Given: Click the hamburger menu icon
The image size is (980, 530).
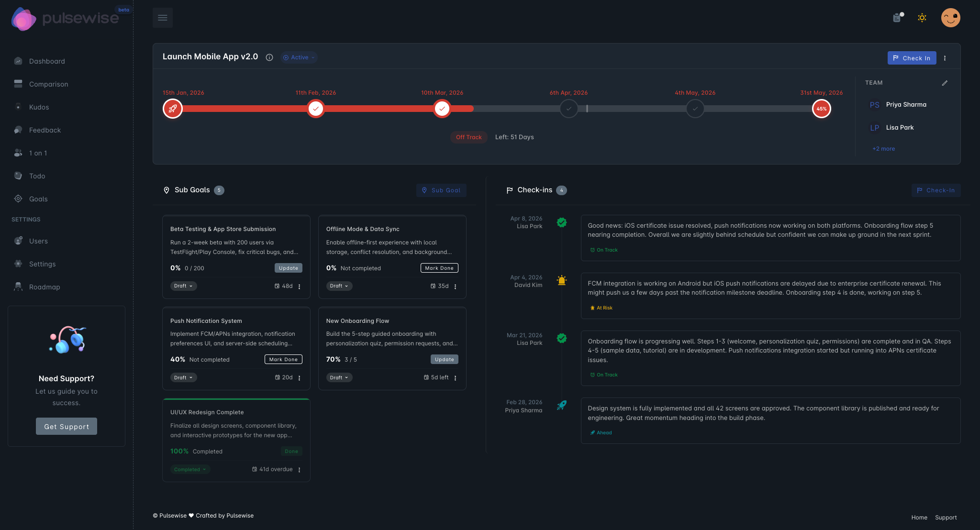Looking at the screenshot, I should pos(163,17).
